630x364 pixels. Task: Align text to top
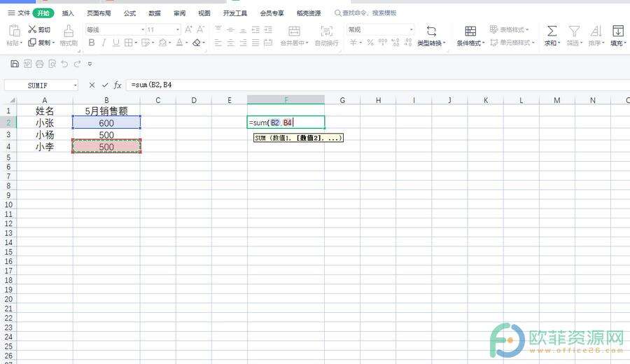tap(218, 29)
